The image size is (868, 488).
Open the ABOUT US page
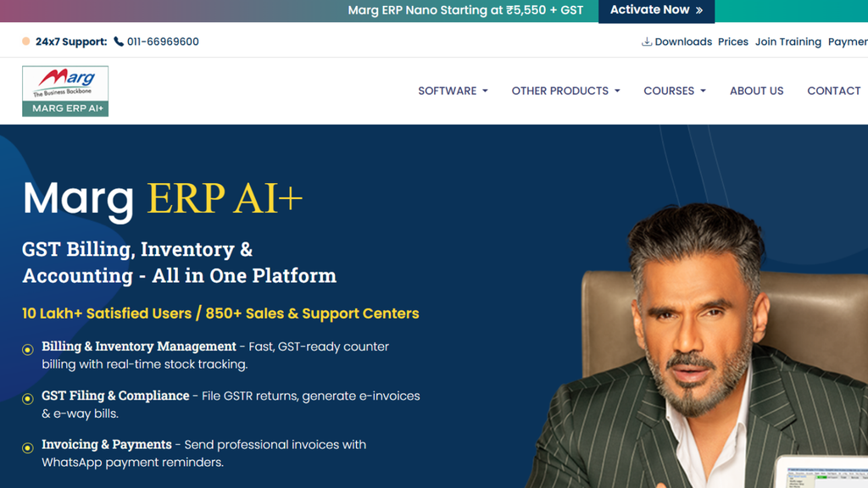click(x=756, y=91)
